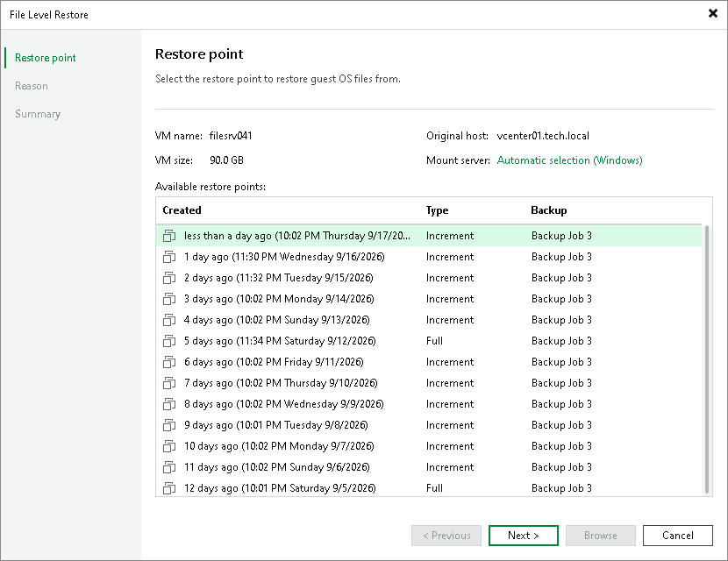Select 'less than a day ago (10:02 PM Thursday' row
Screen dimensions: 728x561
[x=429, y=236]
